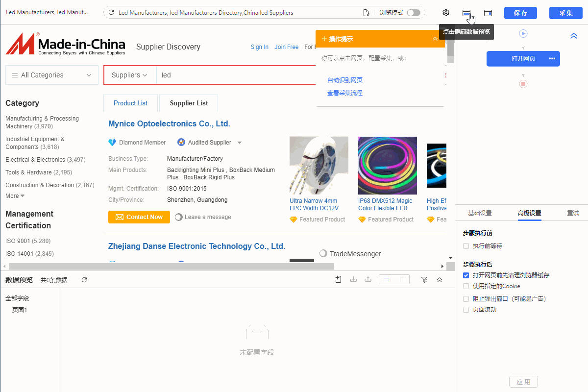
Task: Click the LED strip reel product thumbnail
Action: point(319,166)
